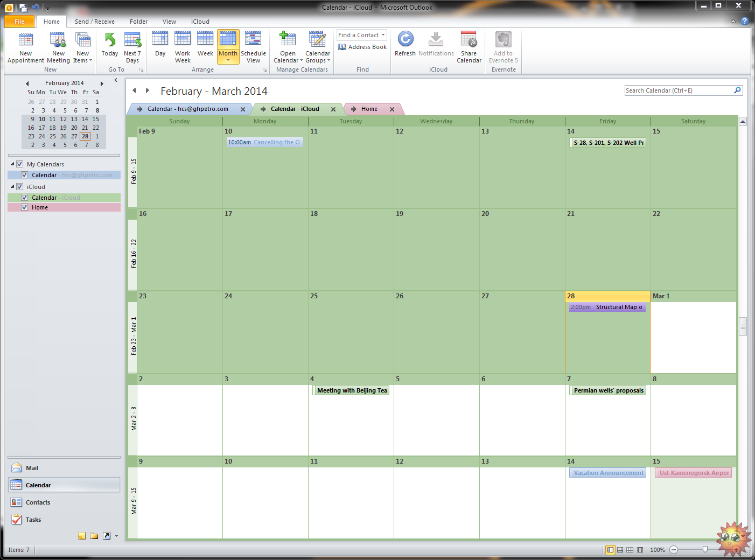Viewport: 755px width, 560px height.
Task: Switch to Week view
Action: 205,45
